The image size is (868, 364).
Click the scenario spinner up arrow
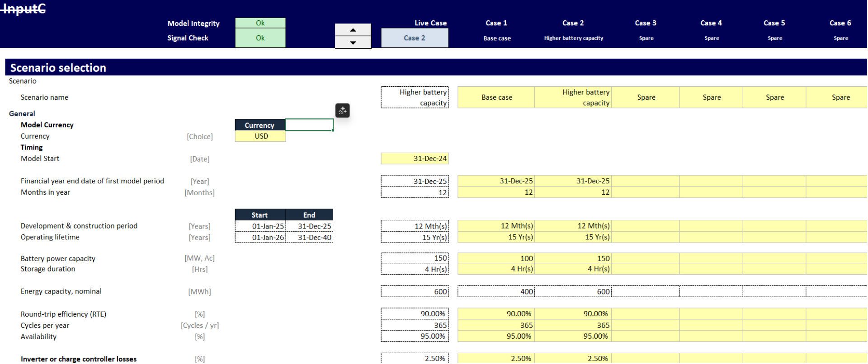click(x=353, y=30)
